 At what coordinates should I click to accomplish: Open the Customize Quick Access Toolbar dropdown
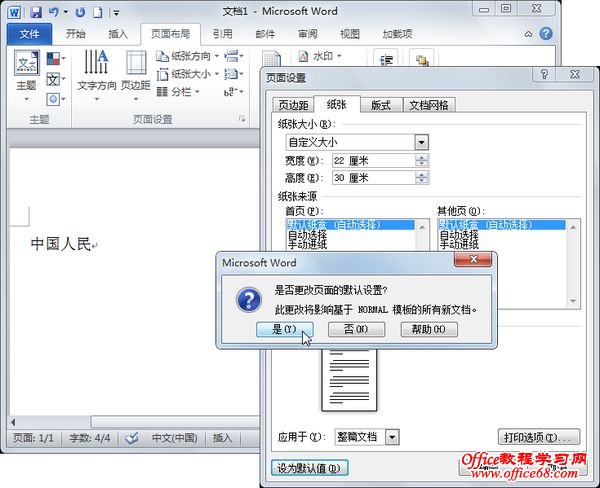point(116,13)
